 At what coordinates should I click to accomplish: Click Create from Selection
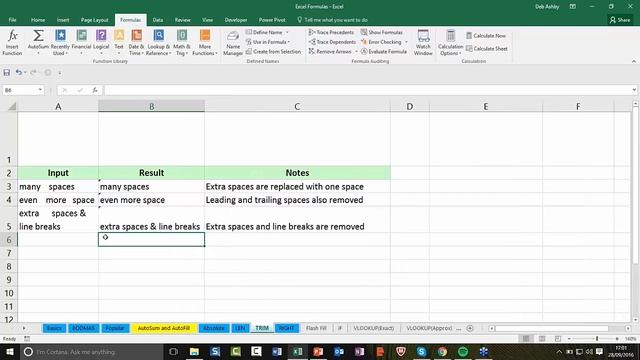pyautogui.click(x=273, y=52)
